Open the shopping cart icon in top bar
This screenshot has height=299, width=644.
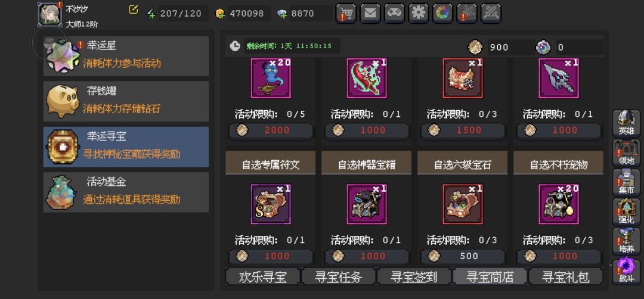coord(346,13)
